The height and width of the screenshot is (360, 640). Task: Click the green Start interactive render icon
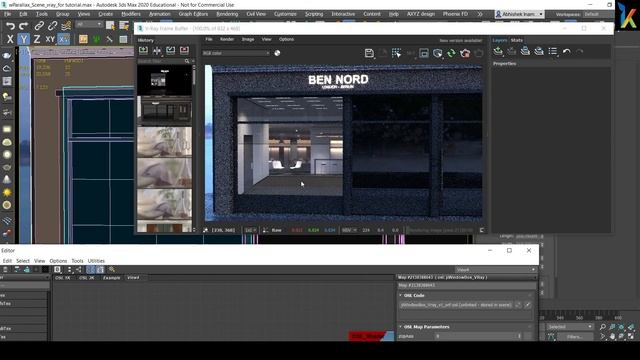pyautogui.click(x=451, y=53)
